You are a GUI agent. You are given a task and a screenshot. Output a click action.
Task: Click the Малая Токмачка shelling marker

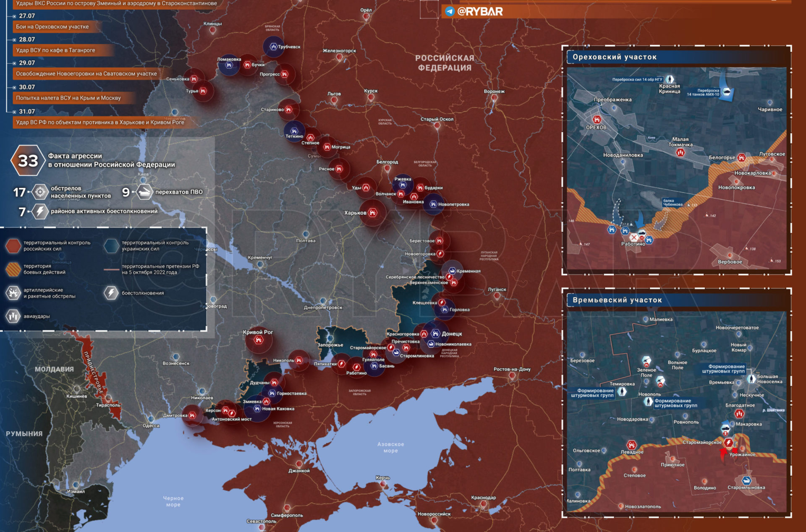(x=680, y=153)
